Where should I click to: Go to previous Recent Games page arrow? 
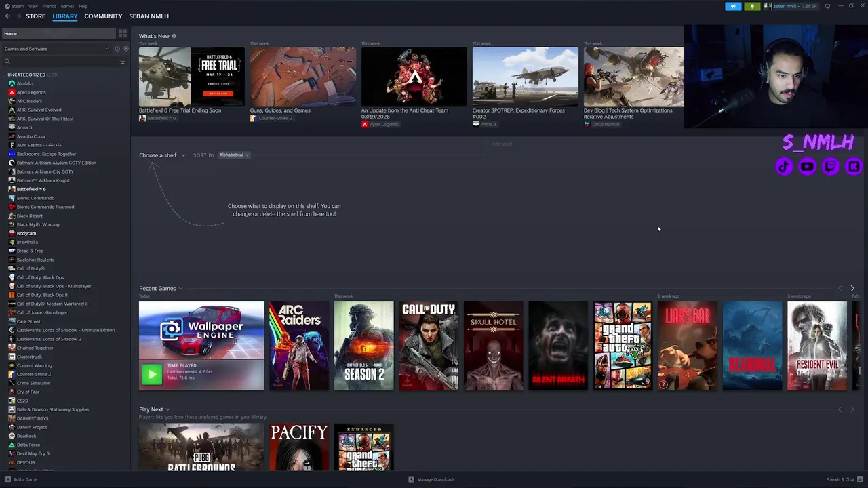tap(840, 289)
